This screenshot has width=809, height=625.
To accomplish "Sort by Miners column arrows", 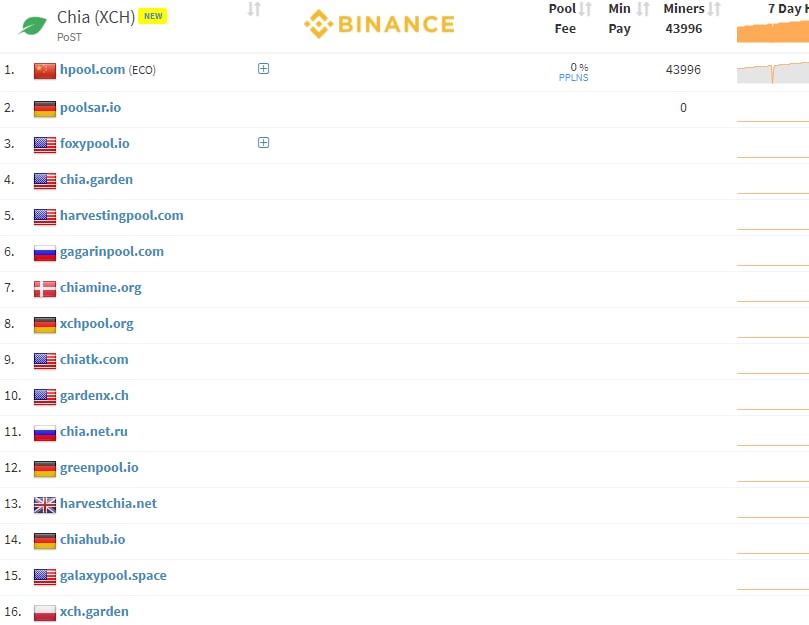I will (x=714, y=9).
